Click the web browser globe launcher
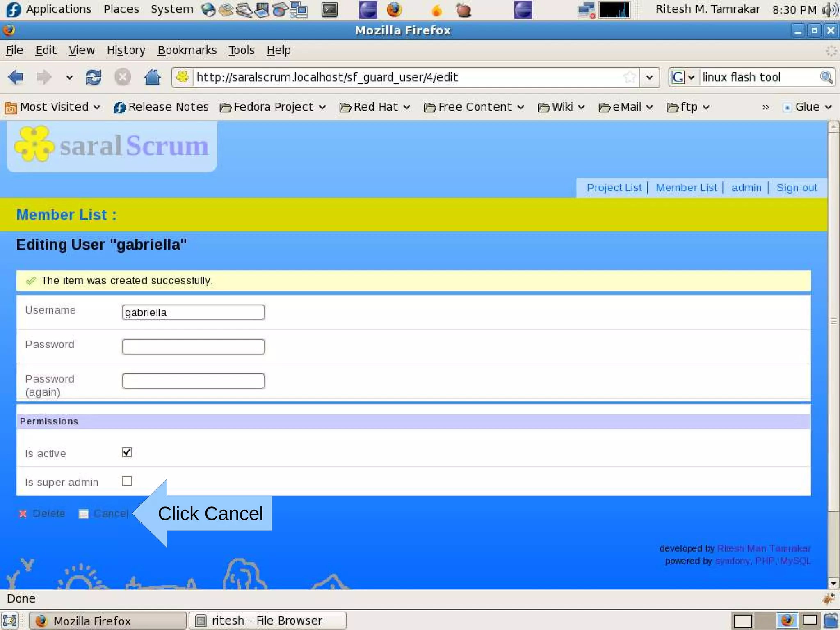This screenshot has height=630, width=840. pos(208,10)
